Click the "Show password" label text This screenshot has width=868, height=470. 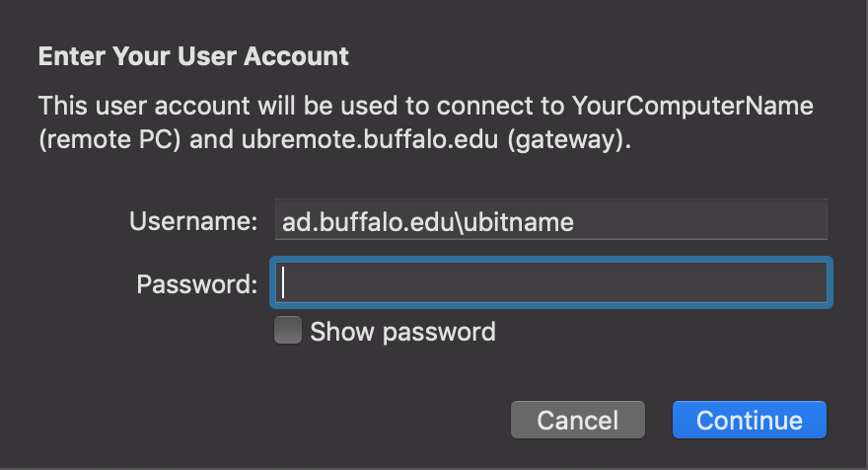(402, 332)
